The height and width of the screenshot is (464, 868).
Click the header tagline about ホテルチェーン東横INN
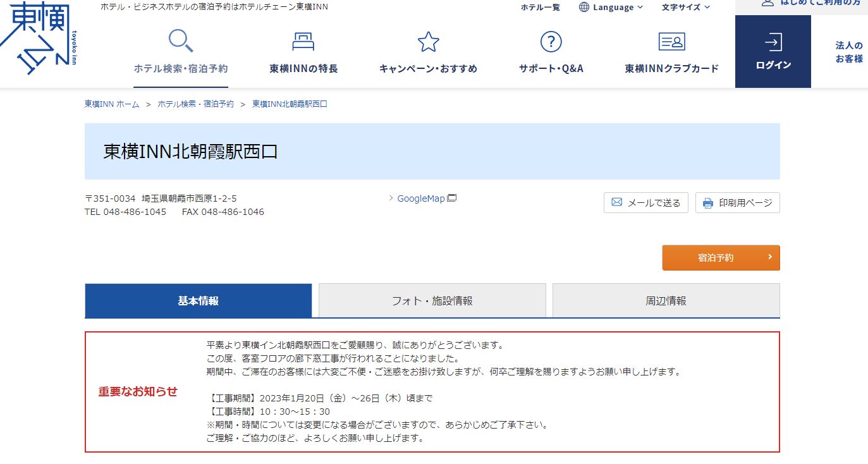214,7
